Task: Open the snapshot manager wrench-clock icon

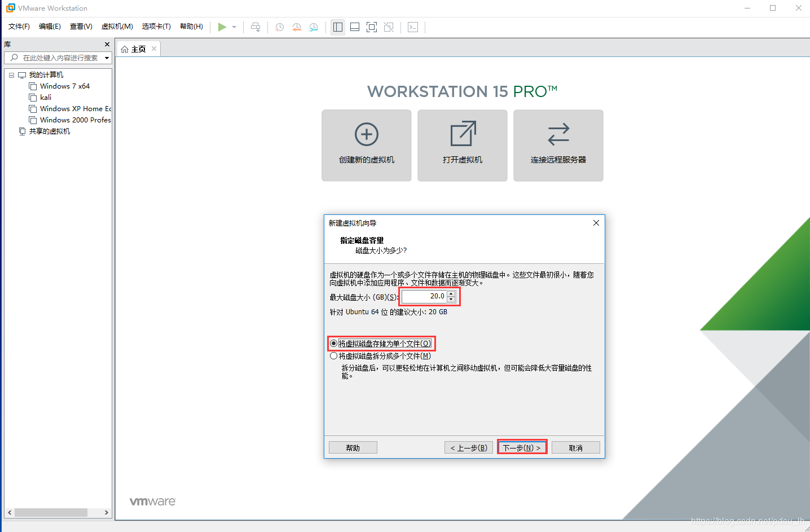Action: [314, 27]
